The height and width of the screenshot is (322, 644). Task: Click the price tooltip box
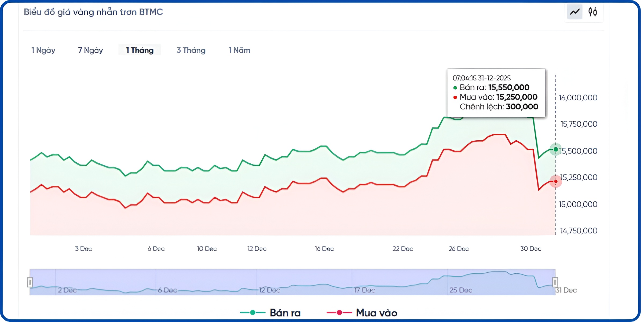[496, 93]
